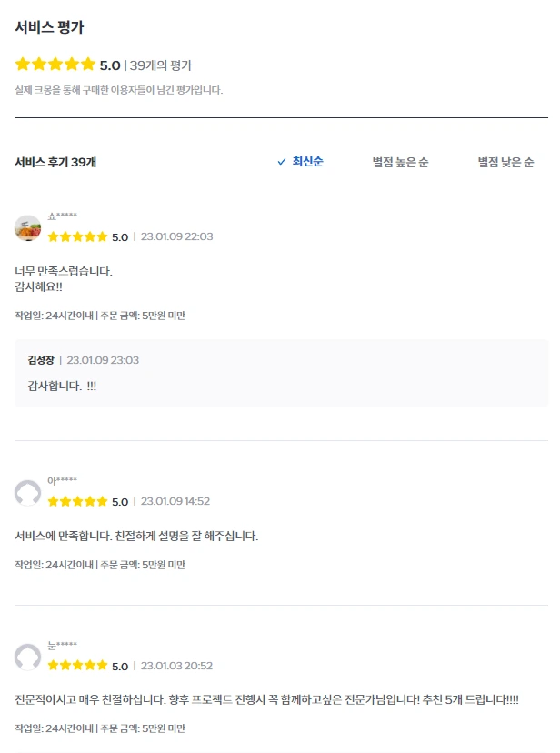Click the seller reply box saying 감사합니다
This screenshot has height=753, width=560.
click(281, 373)
